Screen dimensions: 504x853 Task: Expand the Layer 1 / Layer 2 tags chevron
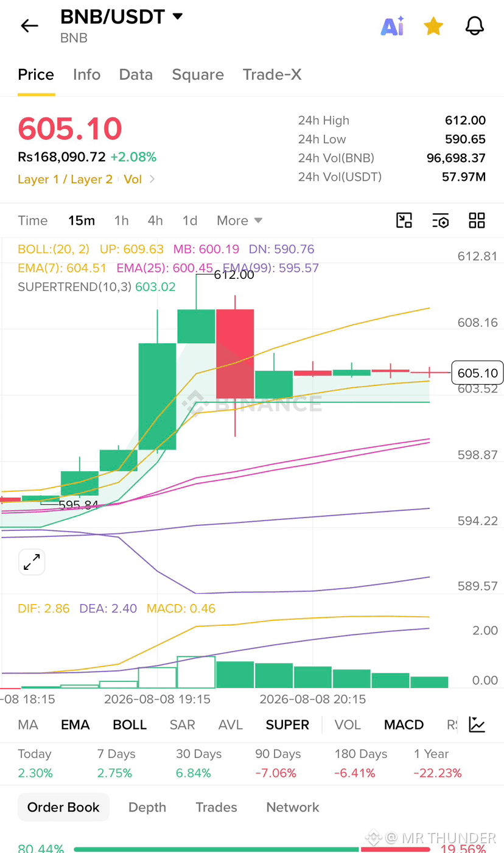tap(152, 179)
